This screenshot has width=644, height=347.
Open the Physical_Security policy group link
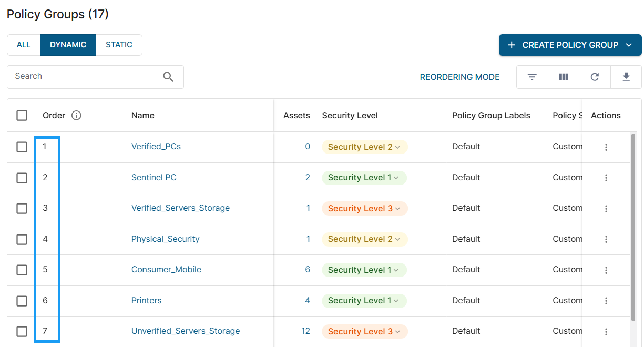coord(165,239)
